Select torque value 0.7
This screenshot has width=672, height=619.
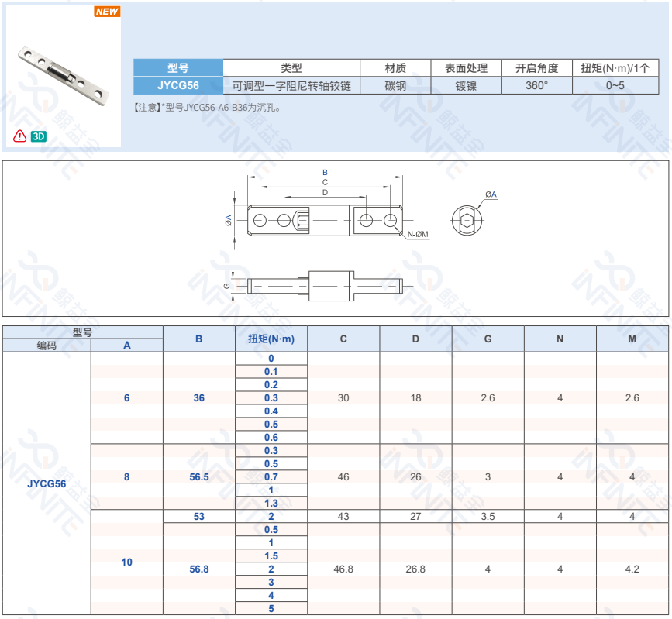pos(271,476)
